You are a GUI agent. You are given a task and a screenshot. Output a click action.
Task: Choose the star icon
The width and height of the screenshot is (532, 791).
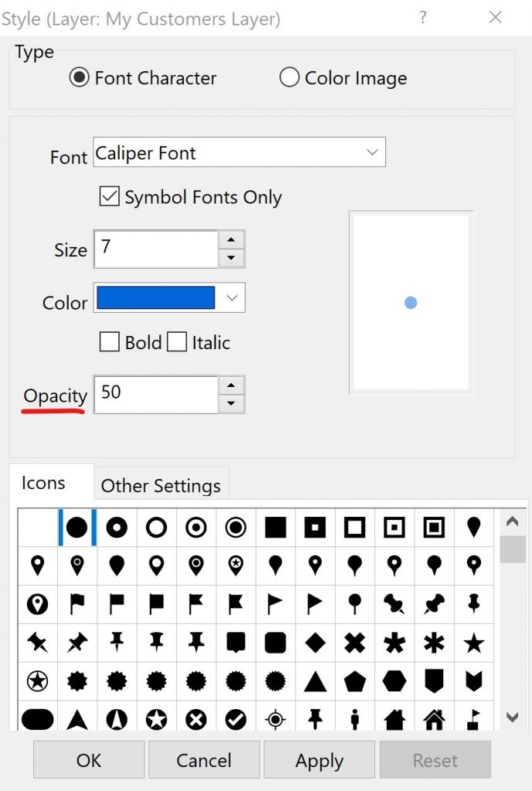click(x=473, y=642)
